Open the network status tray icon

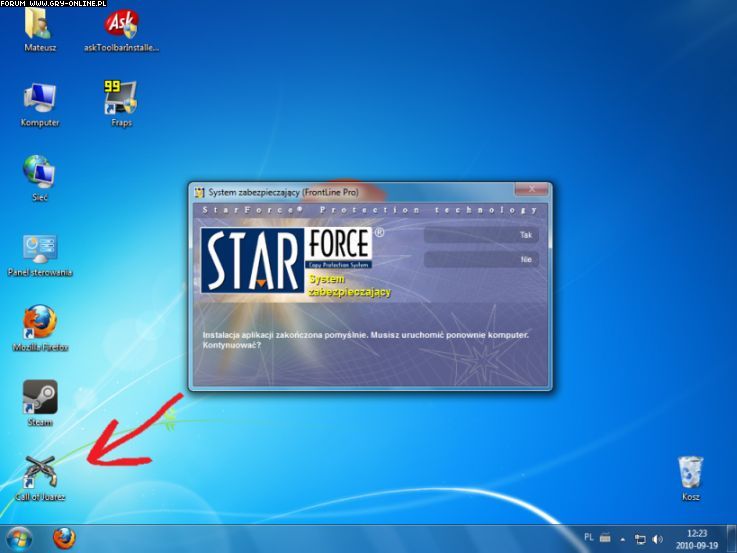click(640, 539)
